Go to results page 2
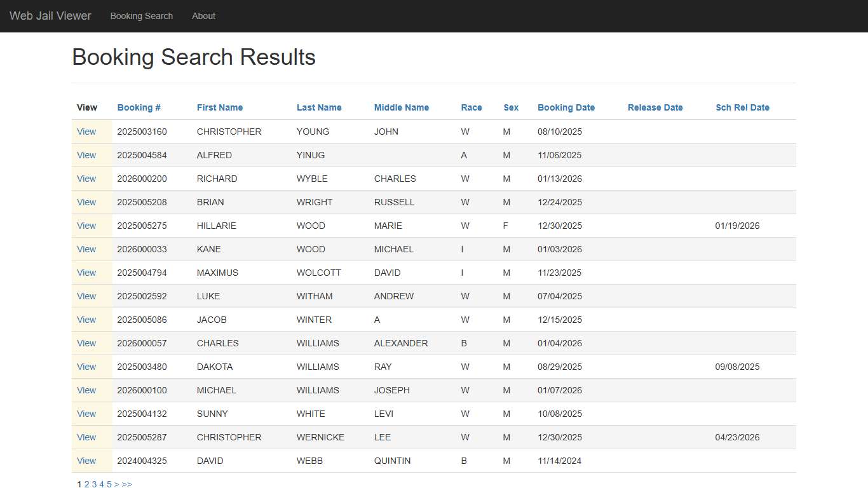 86,484
